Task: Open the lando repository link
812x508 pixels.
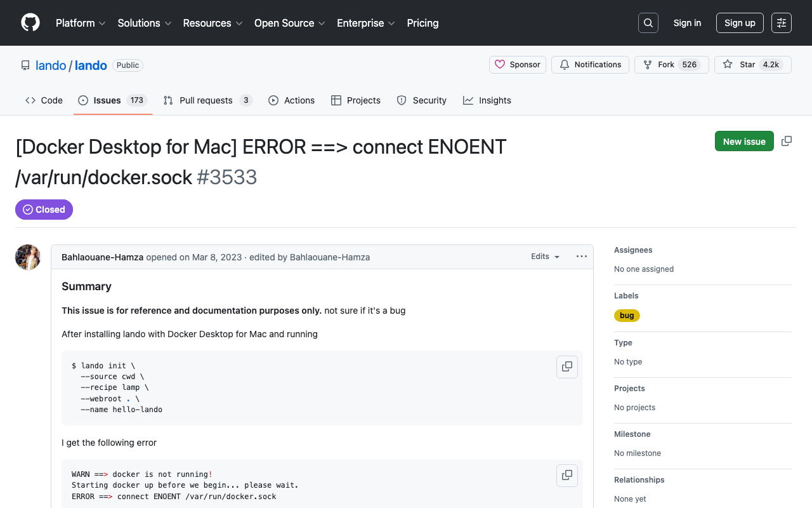Action: pyautogui.click(x=91, y=65)
